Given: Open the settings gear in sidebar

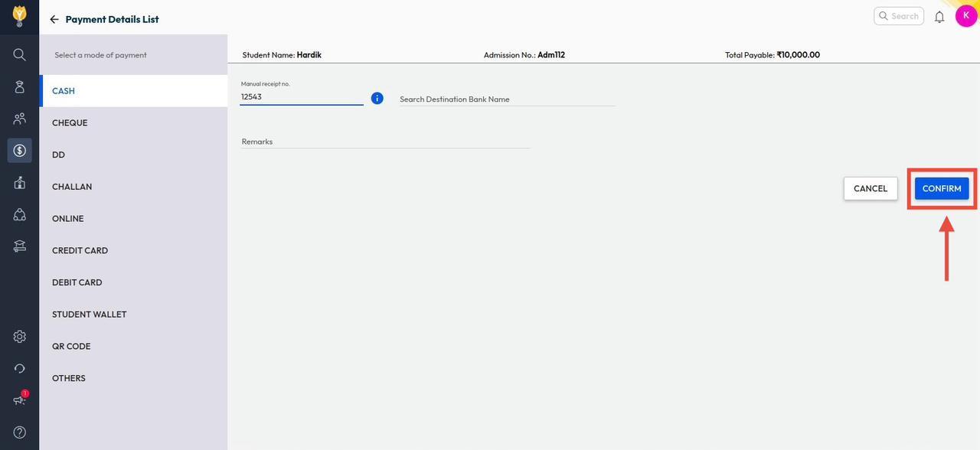Looking at the screenshot, I should (20, 337).
